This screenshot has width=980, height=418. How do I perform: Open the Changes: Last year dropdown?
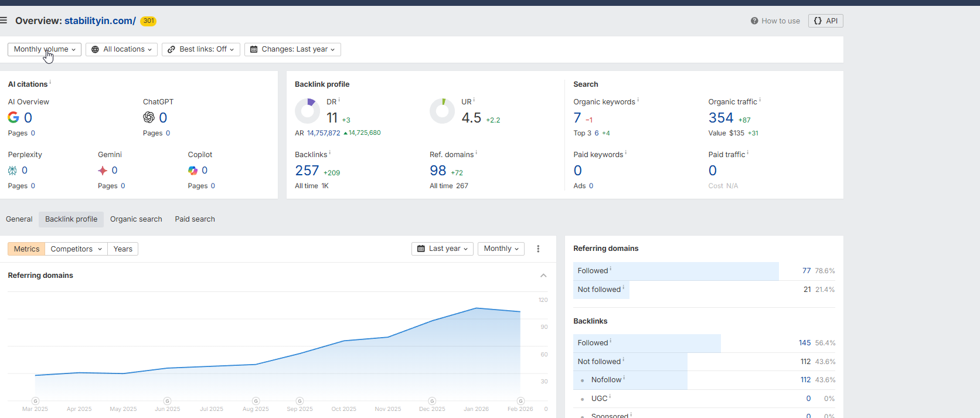292,49
